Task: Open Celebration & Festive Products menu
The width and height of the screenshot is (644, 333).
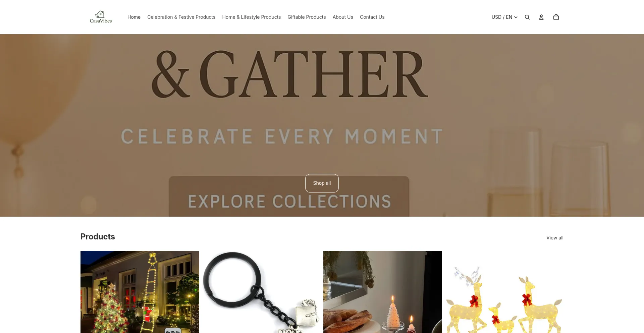Action: (x=181, y=17)
